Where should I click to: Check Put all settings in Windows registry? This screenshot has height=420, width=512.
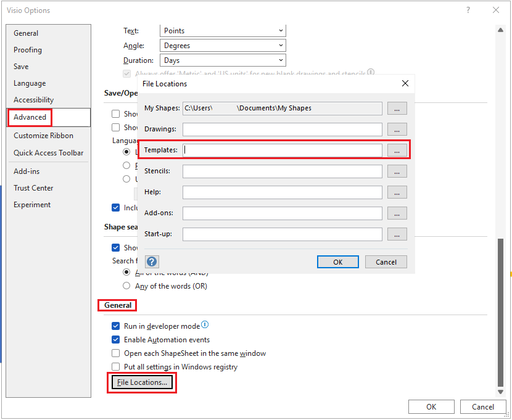(x=115, y=367)
